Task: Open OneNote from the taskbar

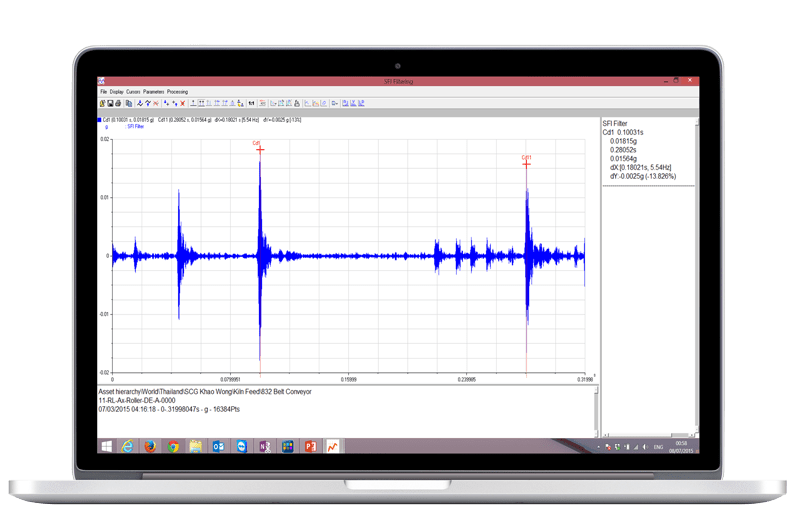Action: point(265,446)
